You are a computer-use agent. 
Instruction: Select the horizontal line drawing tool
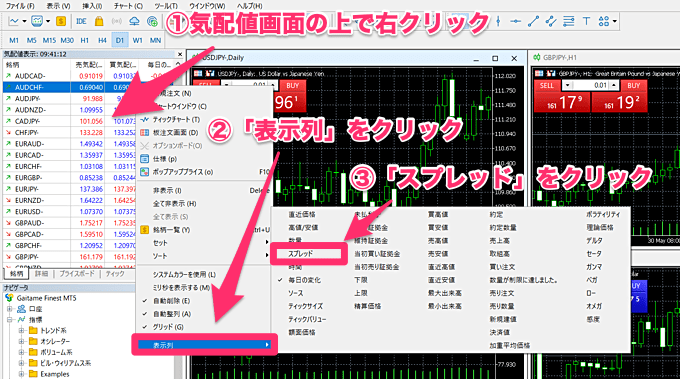(x=516, y=21)
